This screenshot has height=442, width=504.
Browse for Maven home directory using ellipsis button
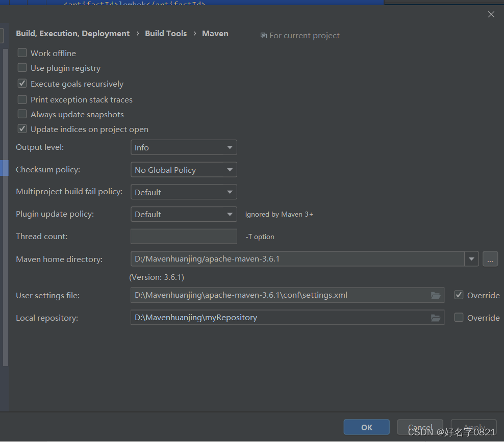(490, 259)
